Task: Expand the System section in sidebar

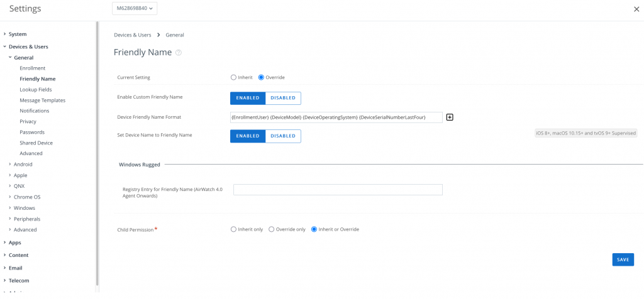Action: (x=18, y=34)
